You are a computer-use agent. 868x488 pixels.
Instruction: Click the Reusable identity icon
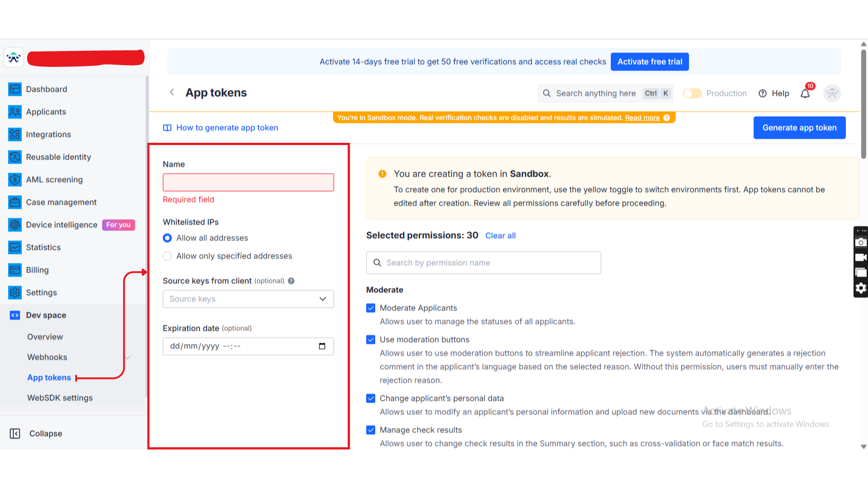click(15, 157)
